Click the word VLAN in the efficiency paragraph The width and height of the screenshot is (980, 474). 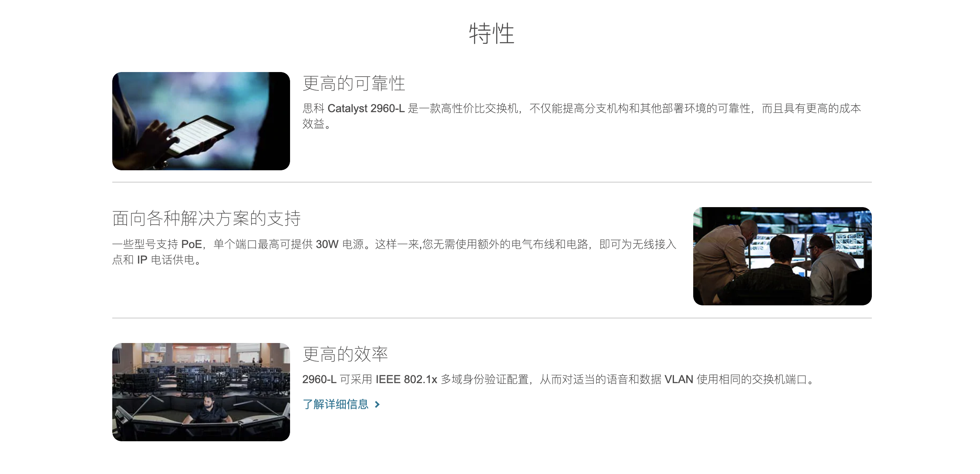pyautogui.click(x=679, y=379)
